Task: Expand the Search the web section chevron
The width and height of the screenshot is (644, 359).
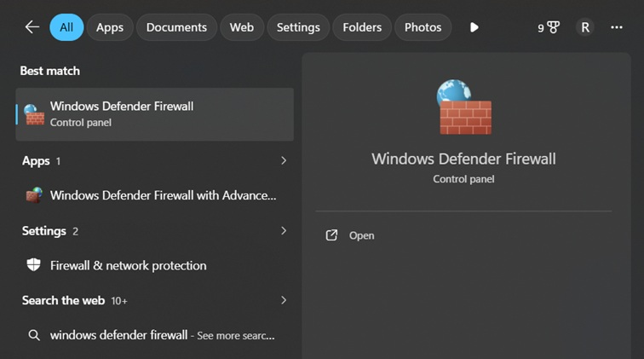Action: [284, 300]
